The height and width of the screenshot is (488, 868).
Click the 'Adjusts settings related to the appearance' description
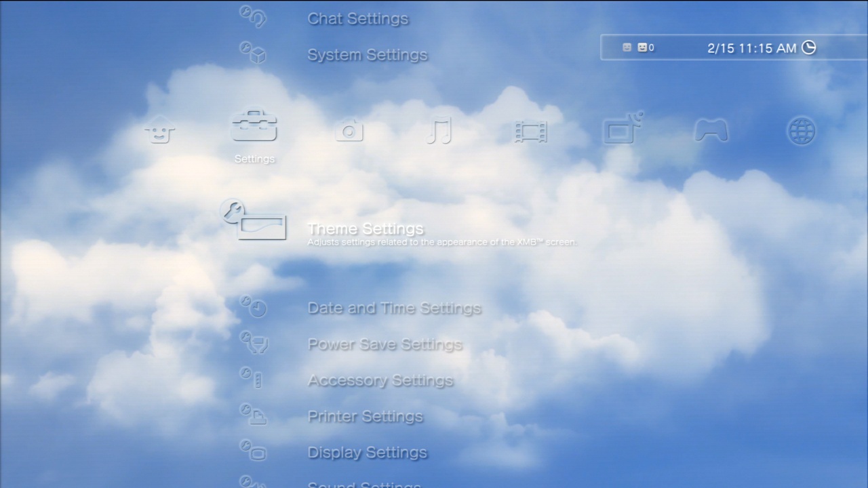[x=442, y=242]
